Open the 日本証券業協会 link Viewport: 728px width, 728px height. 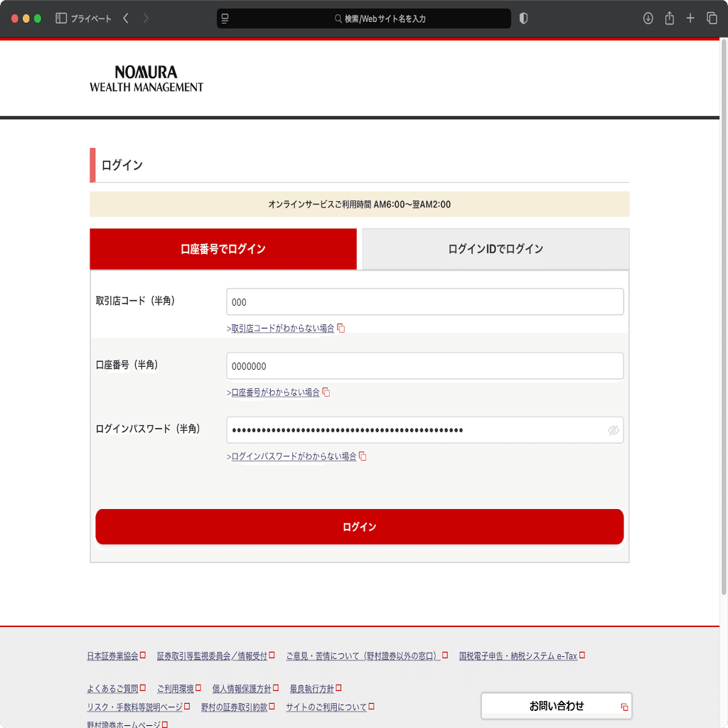tap(112, 655)
